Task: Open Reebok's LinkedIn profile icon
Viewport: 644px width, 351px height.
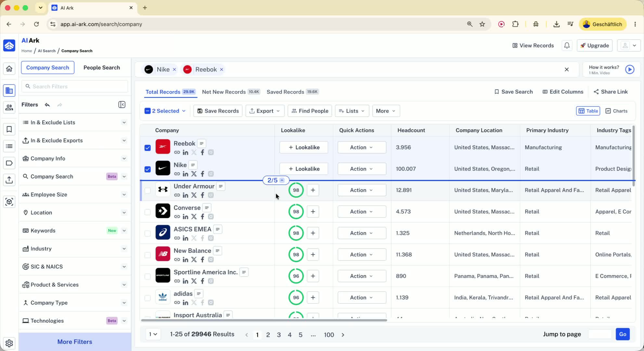Action: point(186,152)
